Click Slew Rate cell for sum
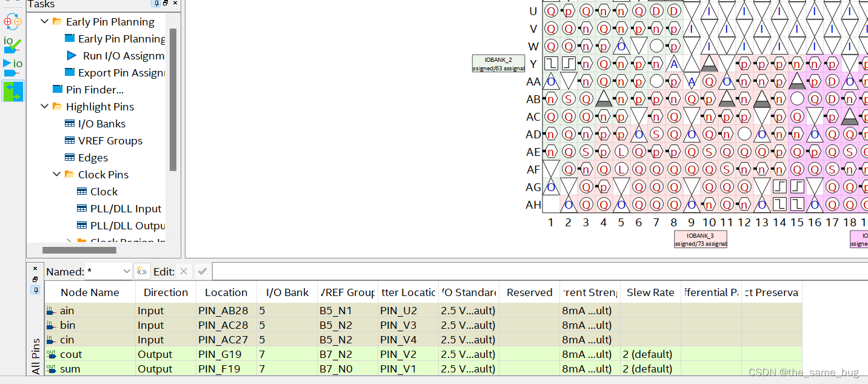The width and height of the screenshot is (868, 384). [650, 368]
